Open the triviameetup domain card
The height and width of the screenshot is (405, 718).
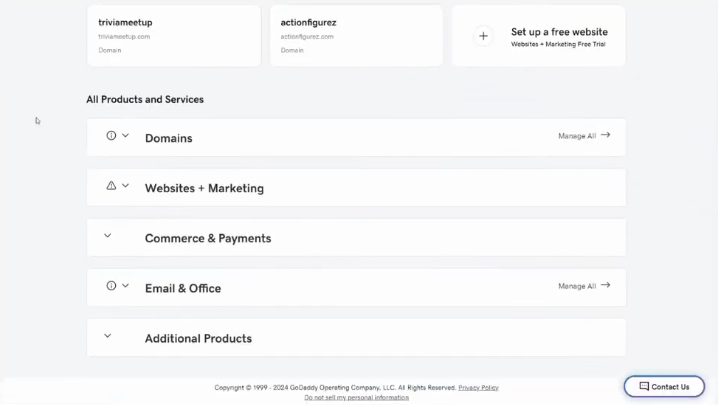174,36
